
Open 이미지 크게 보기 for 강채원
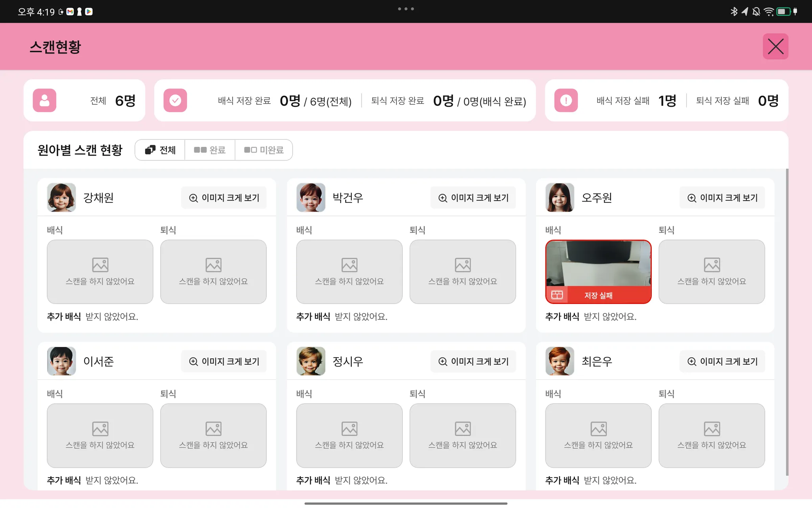tap(224, 198)
